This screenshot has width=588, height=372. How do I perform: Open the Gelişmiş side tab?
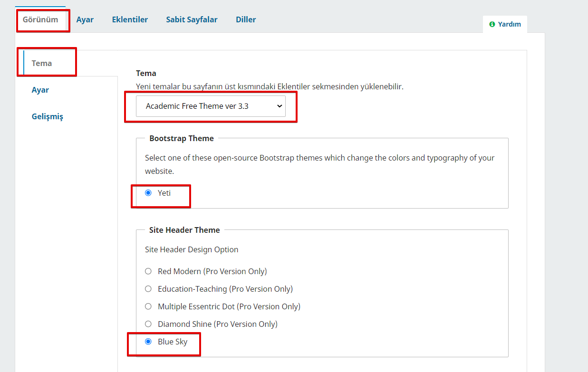pyautogui.click(x=48, y=116)
